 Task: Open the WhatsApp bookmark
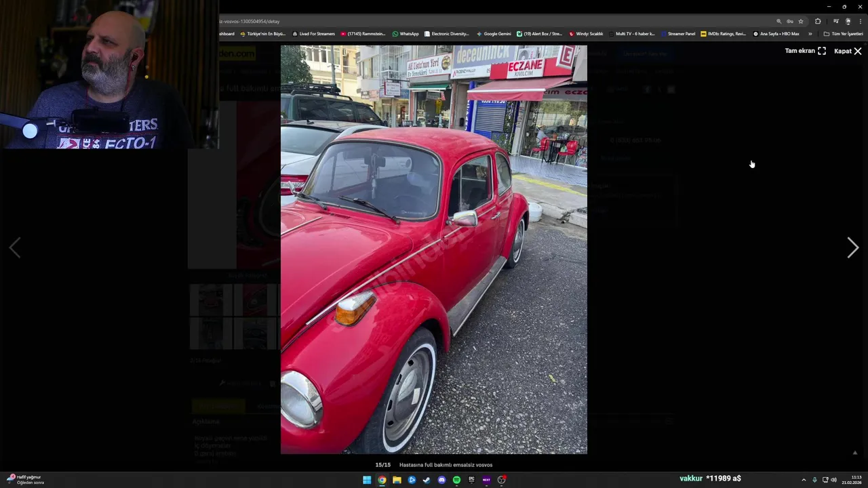[406, 34]
